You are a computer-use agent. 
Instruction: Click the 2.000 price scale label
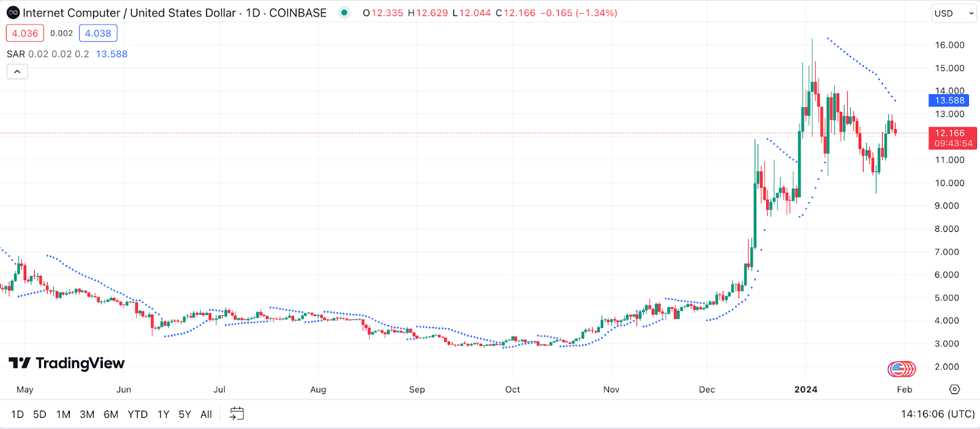[947, 367]
